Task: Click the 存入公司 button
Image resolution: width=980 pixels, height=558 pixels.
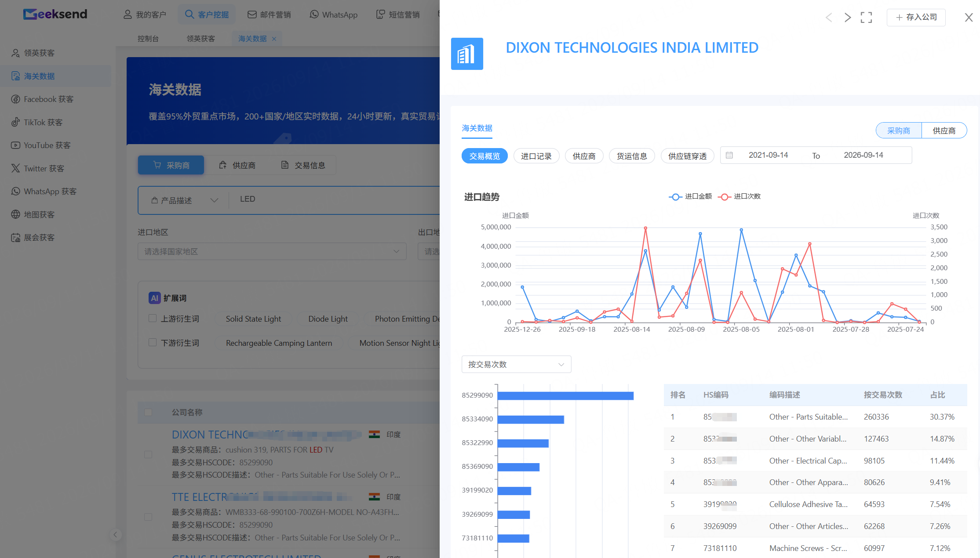Action: [916, 17]
